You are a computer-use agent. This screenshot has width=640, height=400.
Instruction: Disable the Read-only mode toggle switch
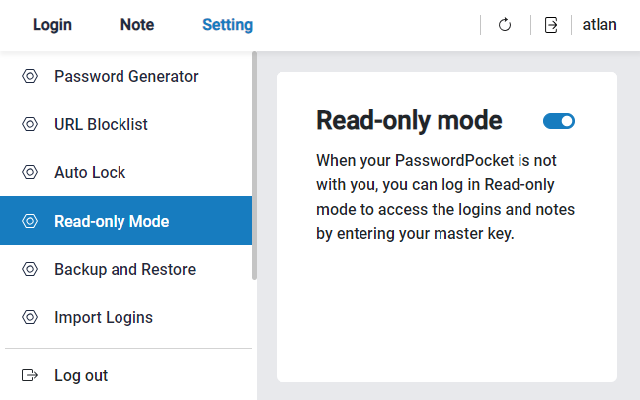click(x=559, y=121)
